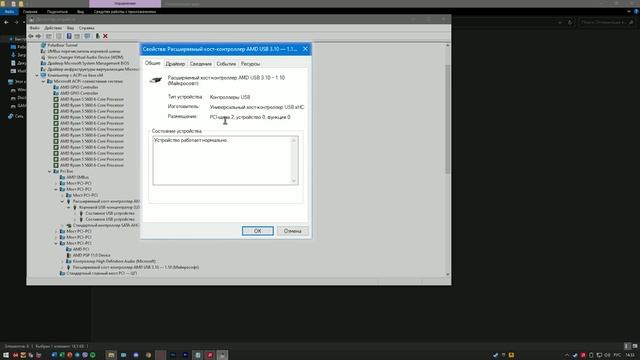Click Device Manager scrollbar down arrow
Screen dimensions: 640x360
coord(448,274)
